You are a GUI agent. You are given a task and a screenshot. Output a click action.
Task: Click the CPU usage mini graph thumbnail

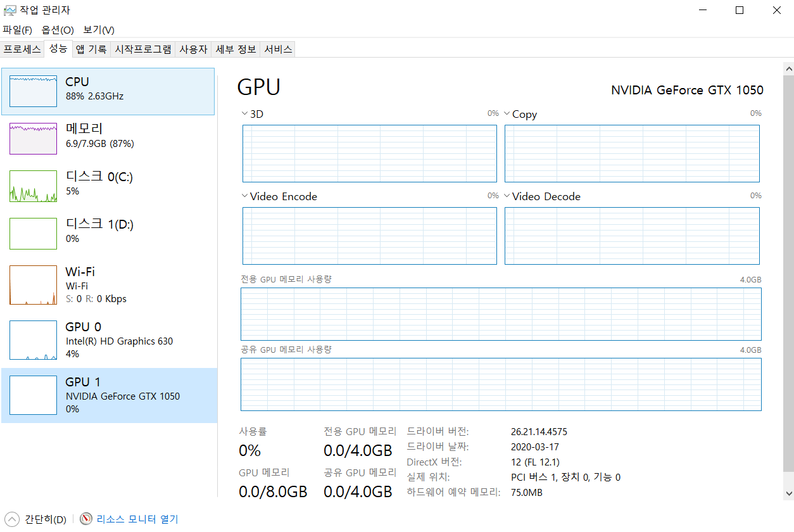click(x=33, y=91)
